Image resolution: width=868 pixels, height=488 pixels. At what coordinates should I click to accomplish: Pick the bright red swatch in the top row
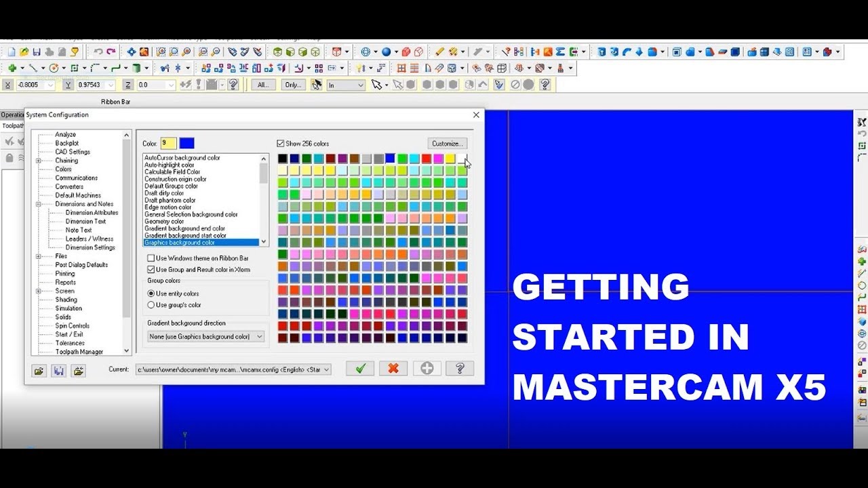click(426, 159)
